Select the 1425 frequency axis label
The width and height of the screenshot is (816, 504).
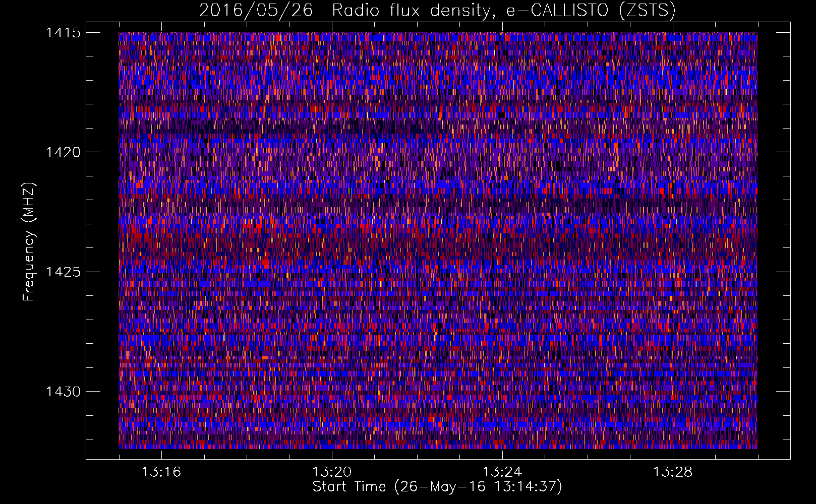tap(63, 272)
